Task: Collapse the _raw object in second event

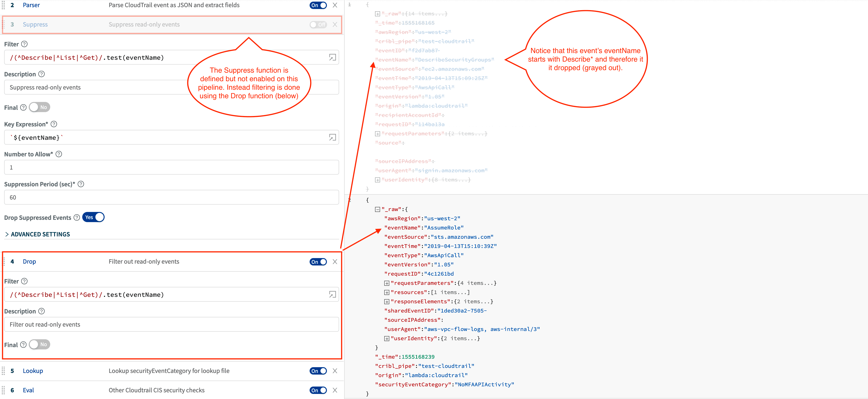Action: (x=377, y=209)
